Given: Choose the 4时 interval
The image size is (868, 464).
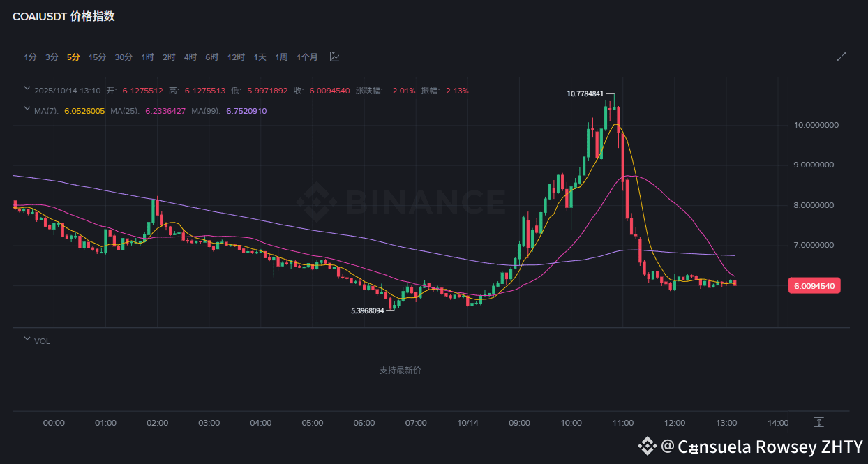Looking at the screenshot, I should pos(190,57).
